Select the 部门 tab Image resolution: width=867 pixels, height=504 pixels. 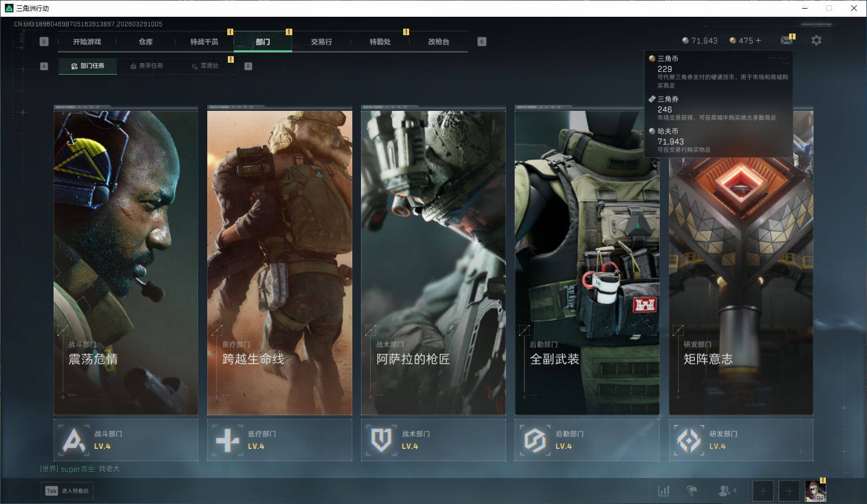pyautogui.click(x=263, y=42)
